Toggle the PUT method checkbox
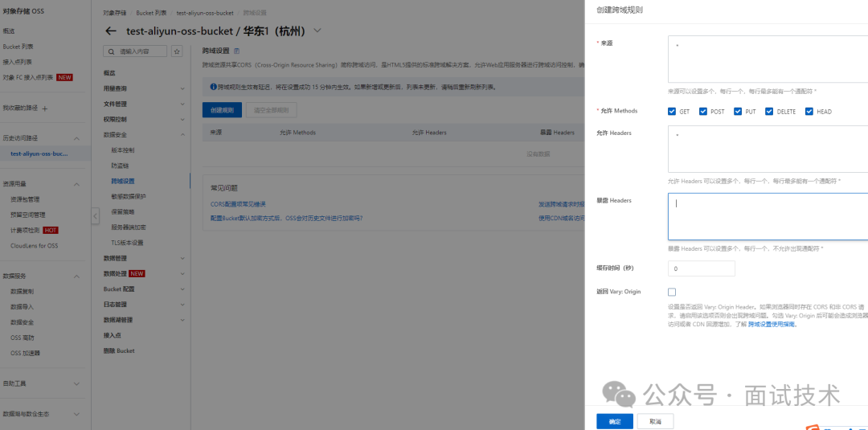This screenshot has width=868, height=430. 738,111
